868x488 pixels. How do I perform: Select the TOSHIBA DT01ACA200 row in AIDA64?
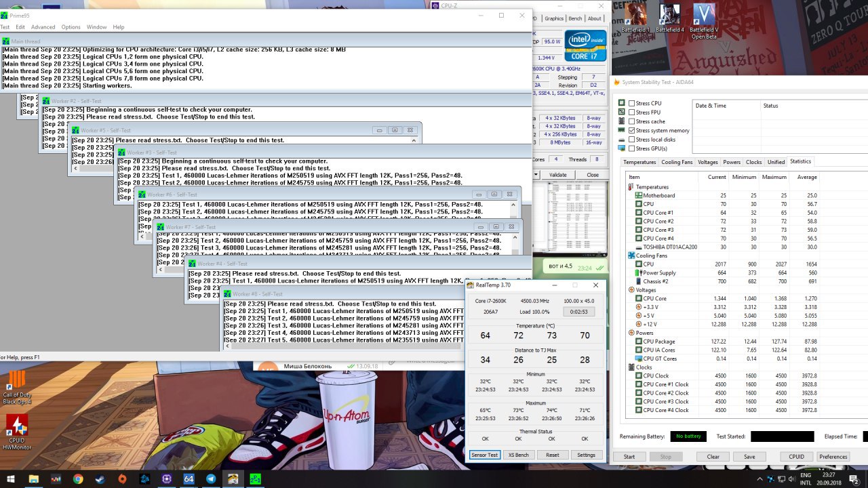pos(724,247)
